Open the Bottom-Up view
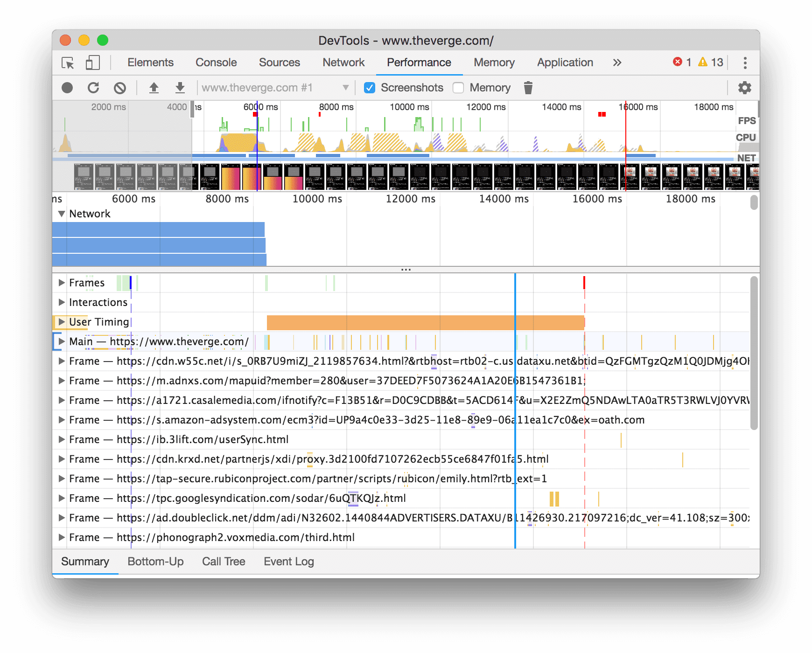Screen dimensions: 812x653 156,561
